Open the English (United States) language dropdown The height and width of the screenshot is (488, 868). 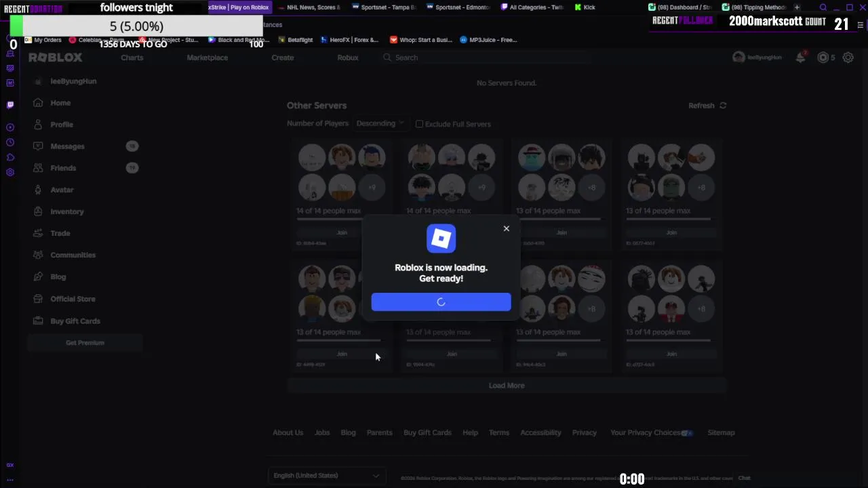(x=326, y=476)
